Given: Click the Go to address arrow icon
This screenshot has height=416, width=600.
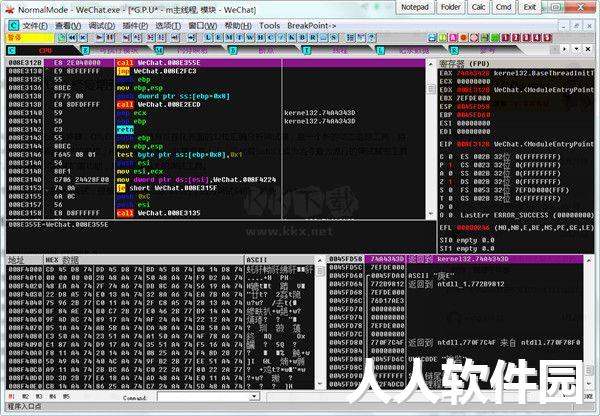Looking at the screenshot, I should click(192, 38).
